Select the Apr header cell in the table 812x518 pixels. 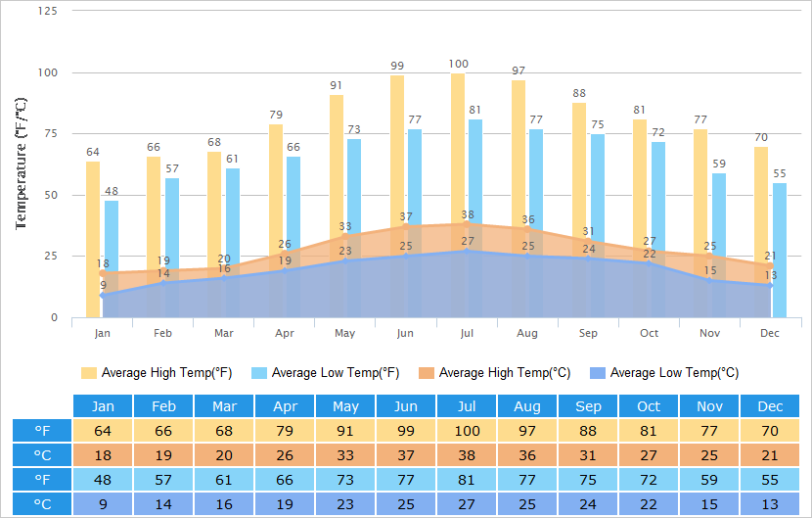pyautogui.click(x=285, y=406)
